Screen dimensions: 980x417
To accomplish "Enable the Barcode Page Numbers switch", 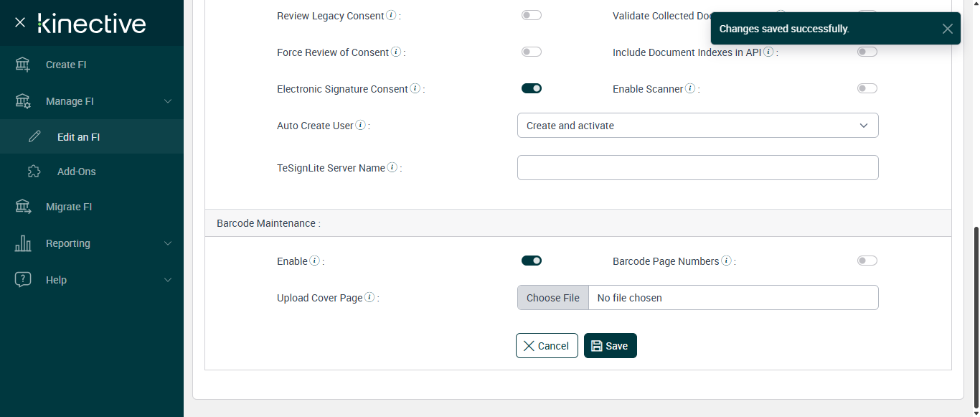I will (867, 261).
